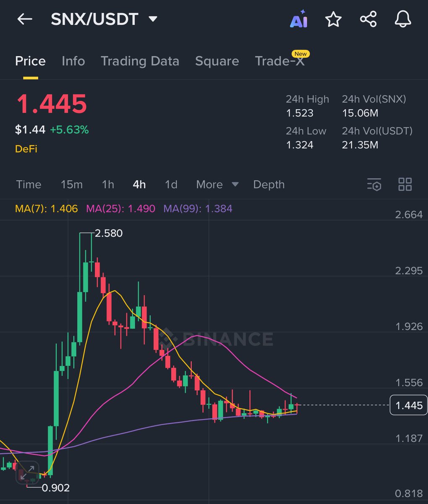Select the 1h chart interval
This screenshot has width=428, height=504.
click(x=108, y=184)
